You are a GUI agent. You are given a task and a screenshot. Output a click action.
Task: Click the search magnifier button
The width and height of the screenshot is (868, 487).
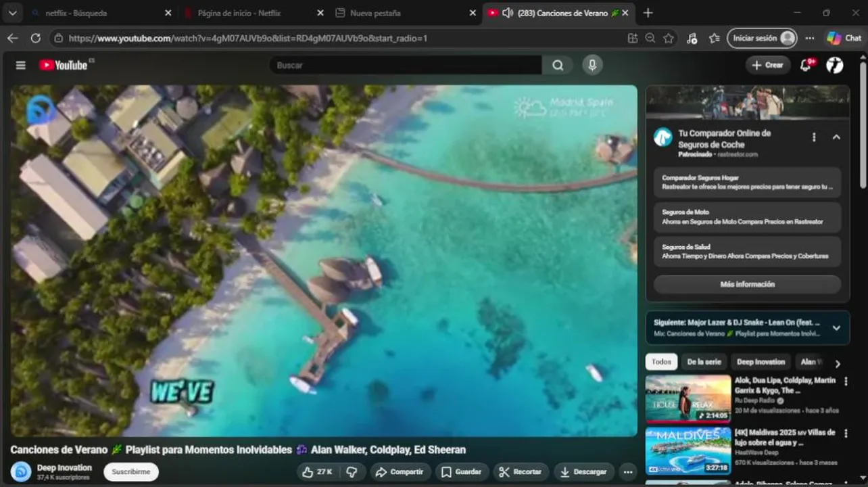pyautogui.click(x=558, y=65)
